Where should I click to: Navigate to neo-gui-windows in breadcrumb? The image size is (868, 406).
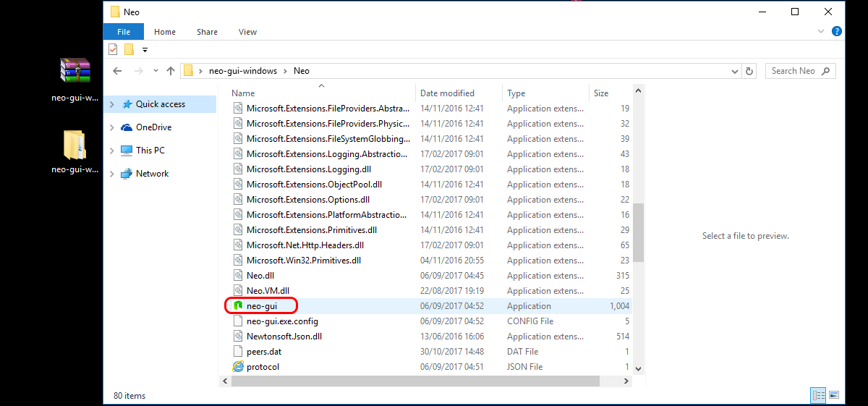pyautogui.click(x=243, y=71)
